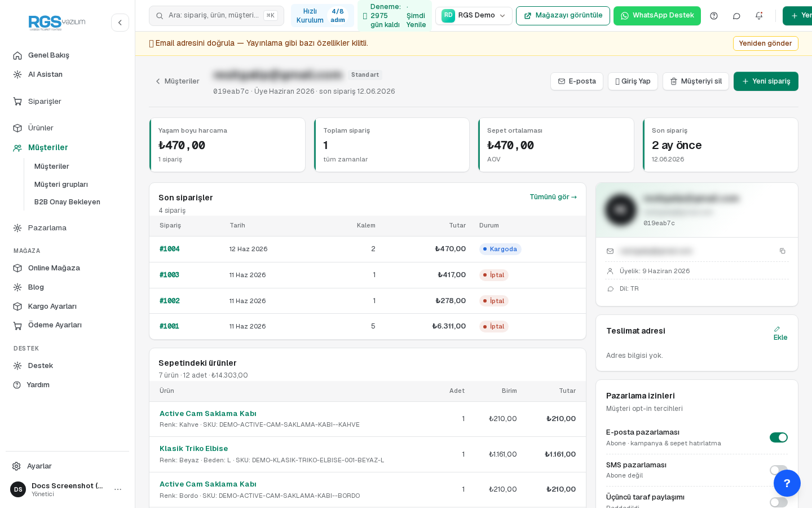812x508 pixels.
Task: Open the help circle icon in top bar
Action: [x=714, y=16]
